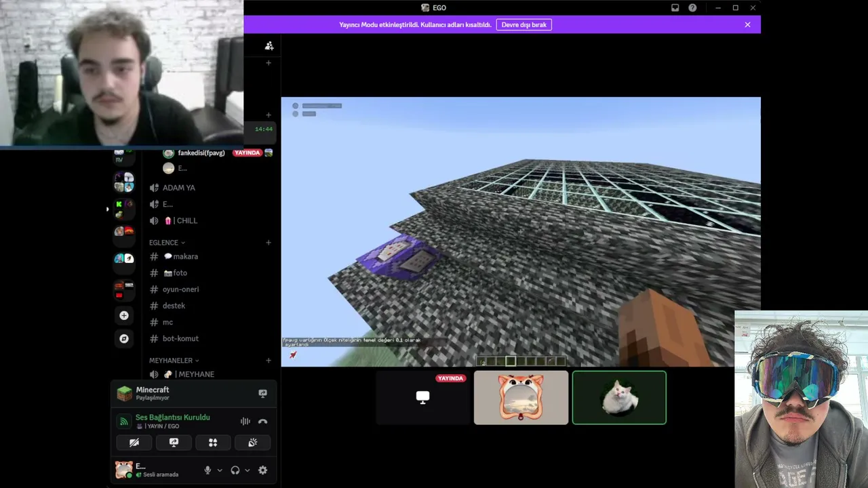
Task: Maximize the Discord window
Action: 735,7
